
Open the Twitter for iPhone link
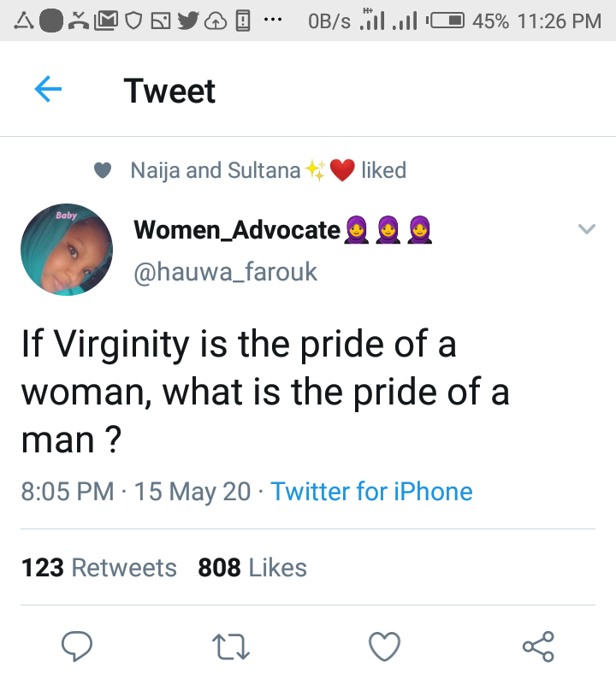371,492
